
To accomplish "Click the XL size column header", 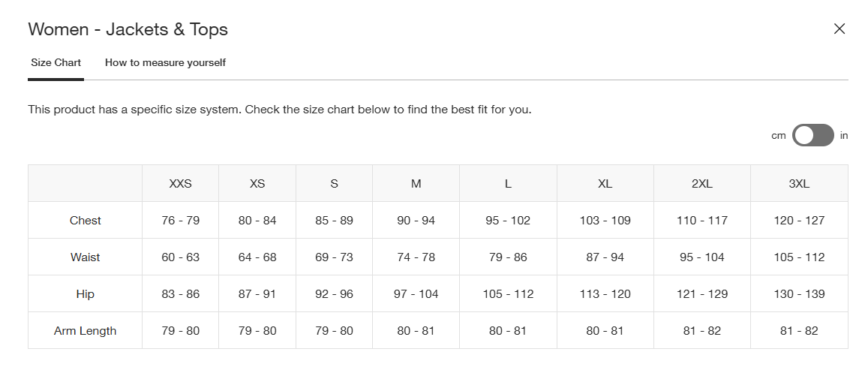I will tap(605, 184).
